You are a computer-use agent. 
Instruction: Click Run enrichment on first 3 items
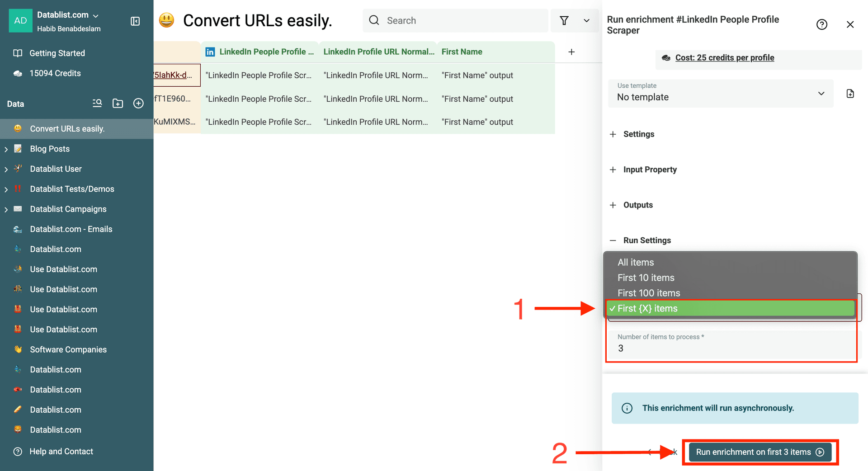[x=759, y=452]
